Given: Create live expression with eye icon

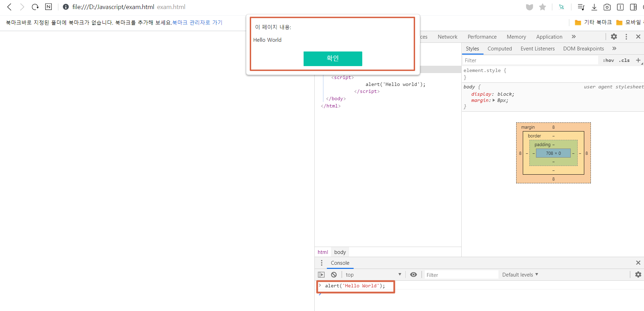Looking at the screenshot, I should pyautogui.click(x=413, y=274).
